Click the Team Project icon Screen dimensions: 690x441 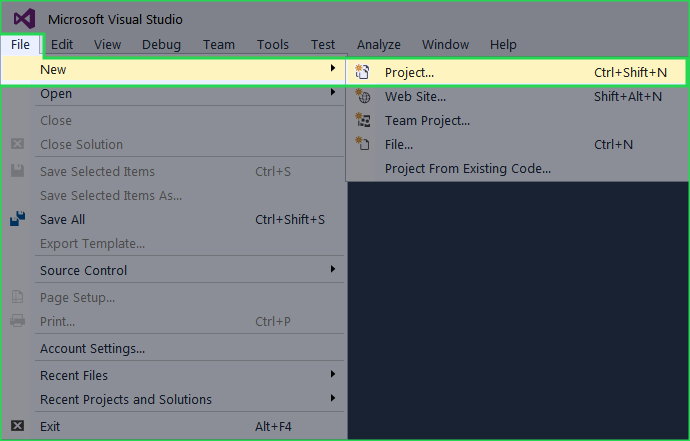coord(363,120)
